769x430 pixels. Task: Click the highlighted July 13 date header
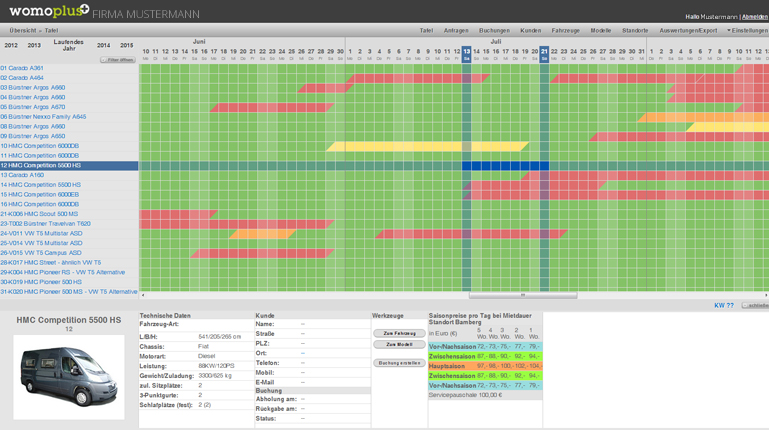466,54
